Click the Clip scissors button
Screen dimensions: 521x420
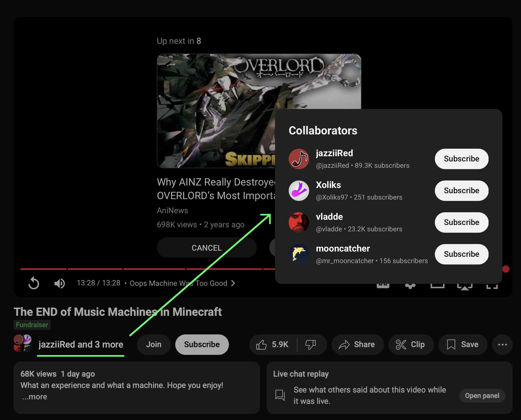(411, 345)
